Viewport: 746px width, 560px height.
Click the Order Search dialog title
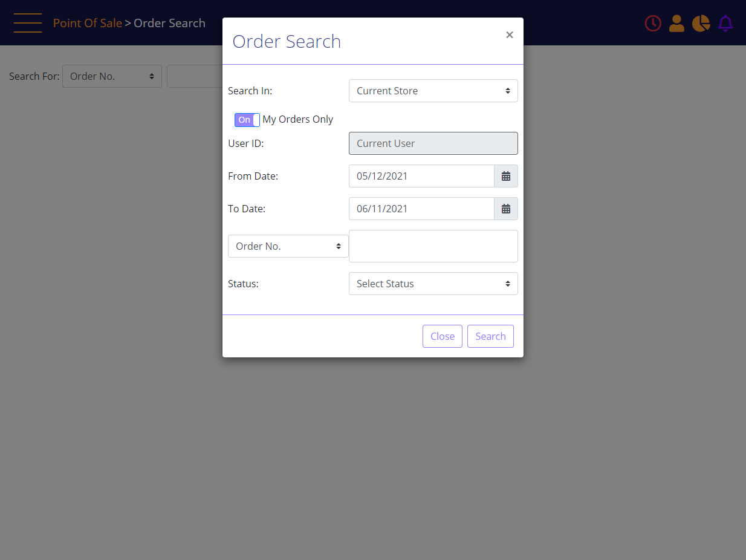click(x=287, y=41)
